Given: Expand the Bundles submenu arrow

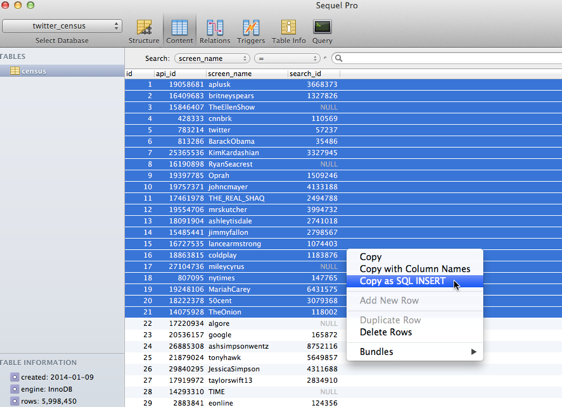Looking at the screenshot, I should click(473, 351).
